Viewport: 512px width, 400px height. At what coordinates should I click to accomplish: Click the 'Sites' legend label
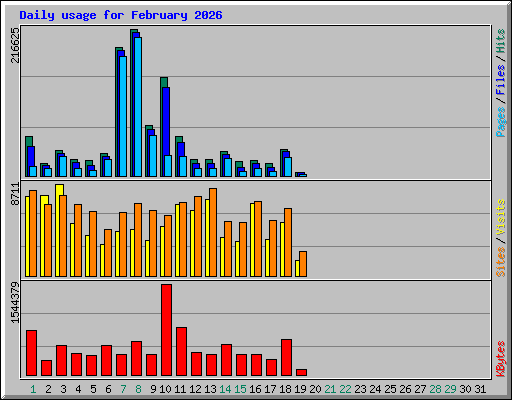[501, 262]
